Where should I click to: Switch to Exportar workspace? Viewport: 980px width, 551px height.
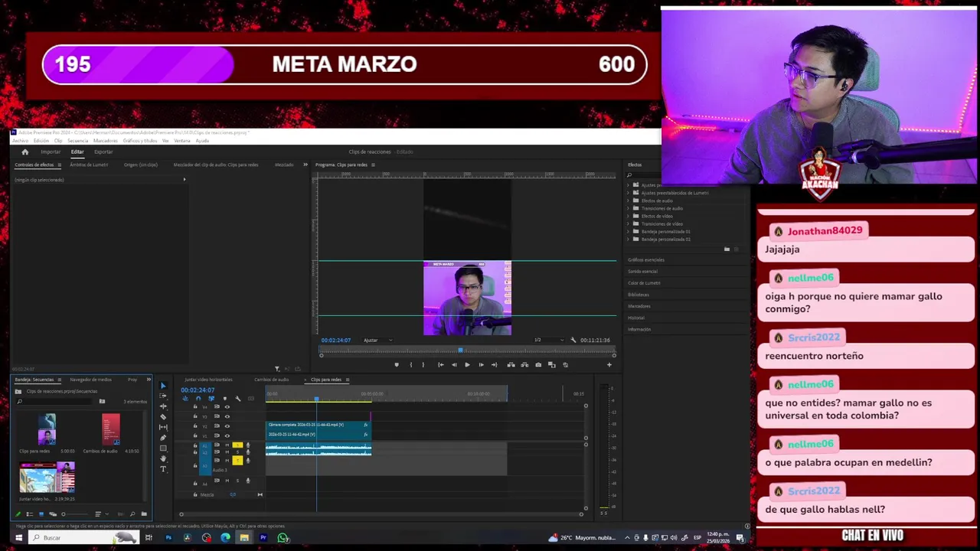[x=103, y=152]
